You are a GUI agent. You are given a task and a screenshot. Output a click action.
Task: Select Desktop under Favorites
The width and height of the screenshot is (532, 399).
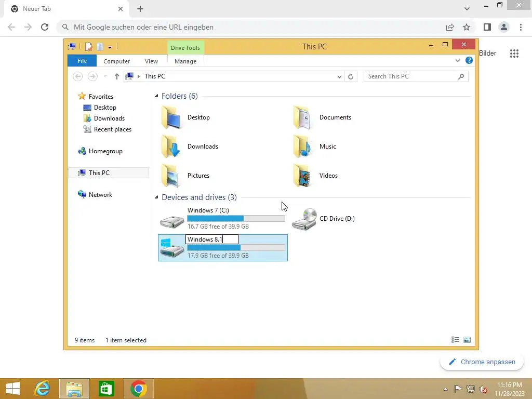tap(105, 108)
